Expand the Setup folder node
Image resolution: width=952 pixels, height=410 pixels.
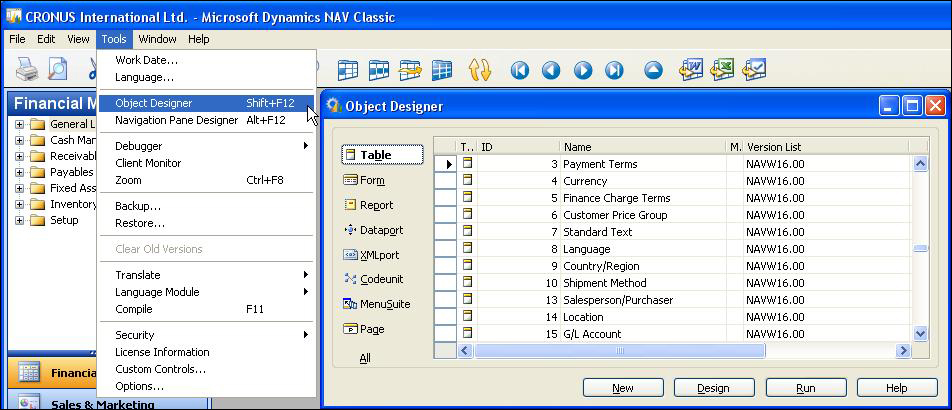click(19, 220)
